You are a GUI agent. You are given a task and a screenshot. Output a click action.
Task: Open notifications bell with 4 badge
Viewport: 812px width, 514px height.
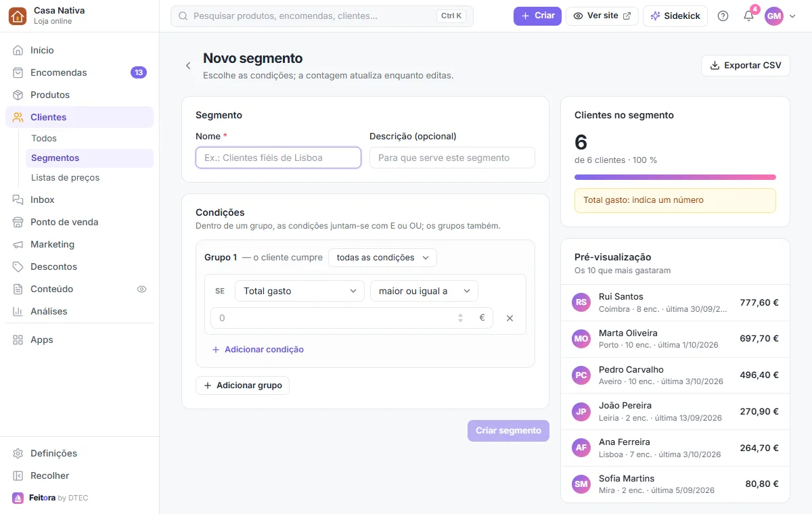click(x=749, y=16)
